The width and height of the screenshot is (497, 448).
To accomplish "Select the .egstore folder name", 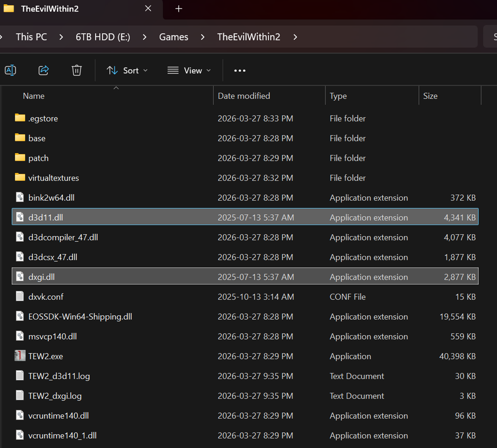I will (x=43, y=118).
